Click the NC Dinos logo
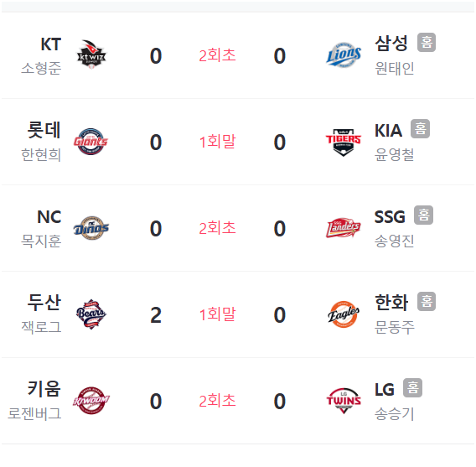 point(91,228)
